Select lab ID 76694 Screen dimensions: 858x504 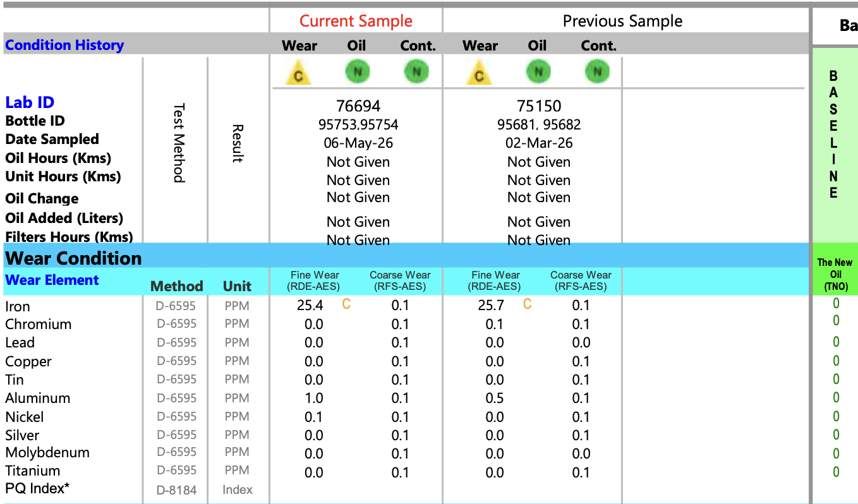click(x=358, y=106)
